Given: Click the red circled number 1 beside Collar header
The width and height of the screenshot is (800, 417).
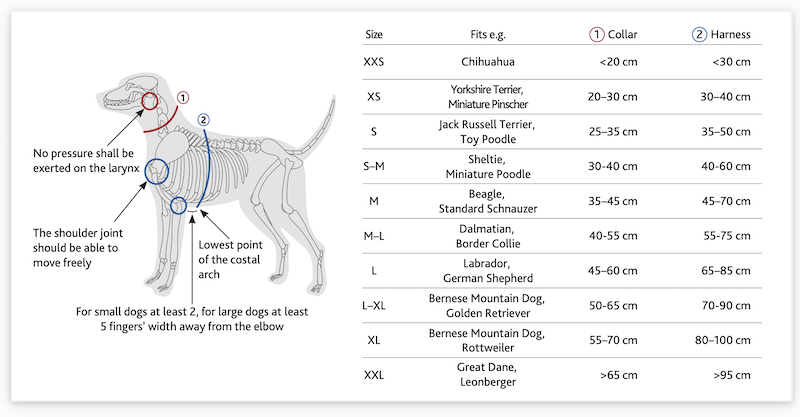Looking at the screenshot, I should tap(597, 34).
